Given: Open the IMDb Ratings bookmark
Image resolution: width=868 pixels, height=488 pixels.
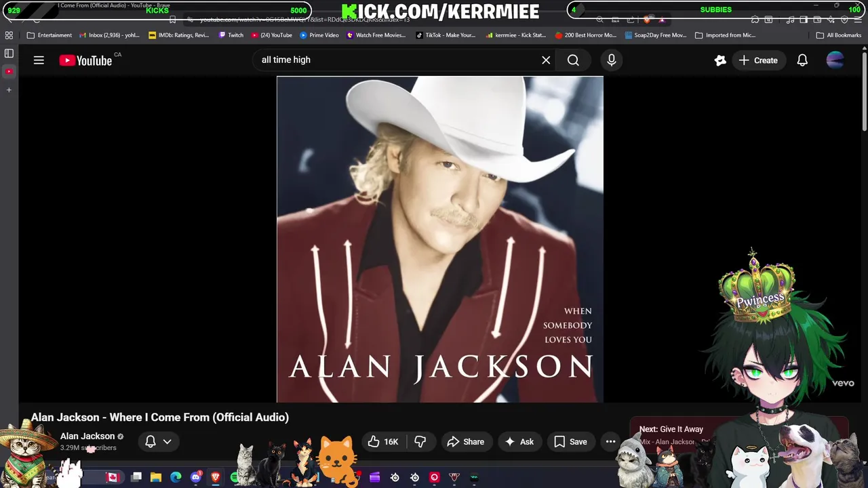Looking at the screenshot, I should (x=179, y=35).
